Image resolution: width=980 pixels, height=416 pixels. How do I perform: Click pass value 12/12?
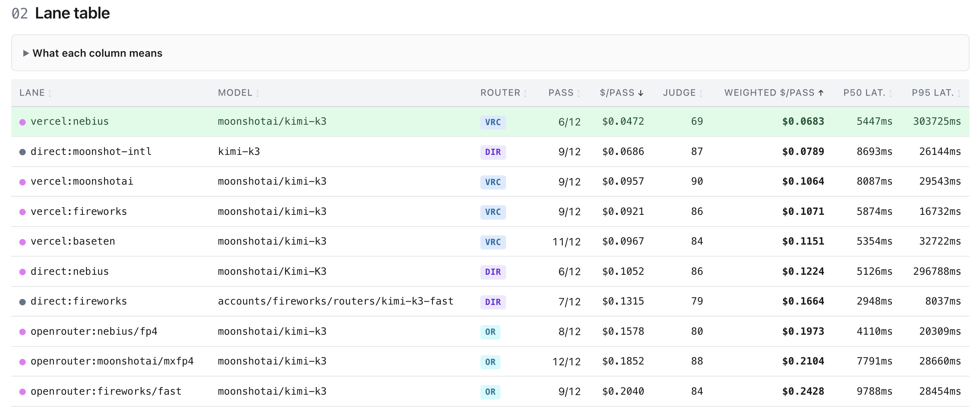(x=566, y=362)
